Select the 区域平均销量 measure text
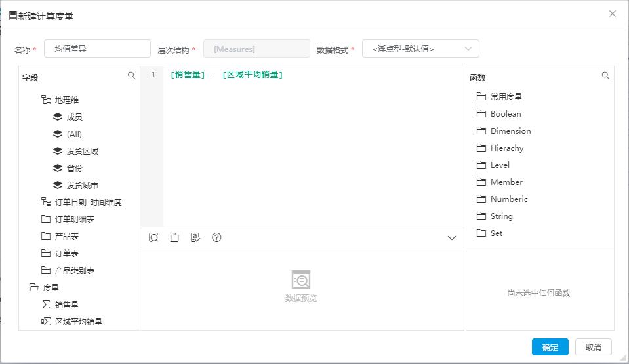 pyautogui.click(x=79, y=321)
